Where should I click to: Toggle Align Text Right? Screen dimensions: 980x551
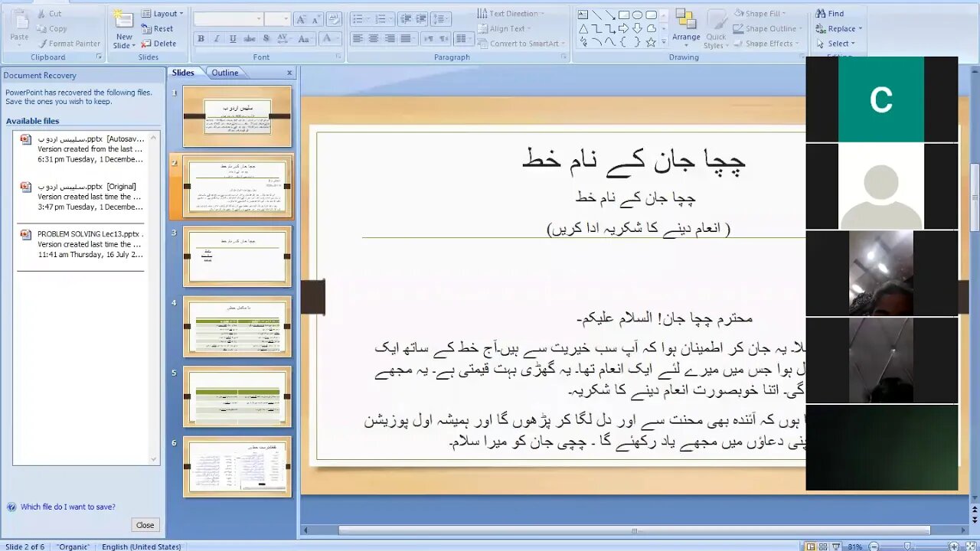[x=390, y=38]
